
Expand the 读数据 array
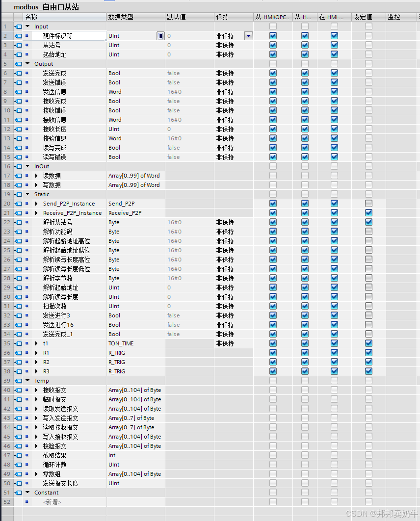[x=36, y=176]
